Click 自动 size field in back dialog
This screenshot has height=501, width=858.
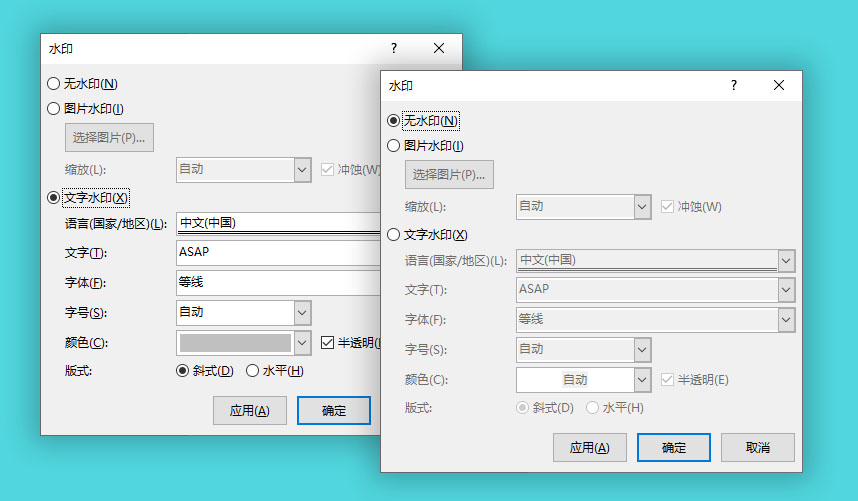tap(235, 313)
